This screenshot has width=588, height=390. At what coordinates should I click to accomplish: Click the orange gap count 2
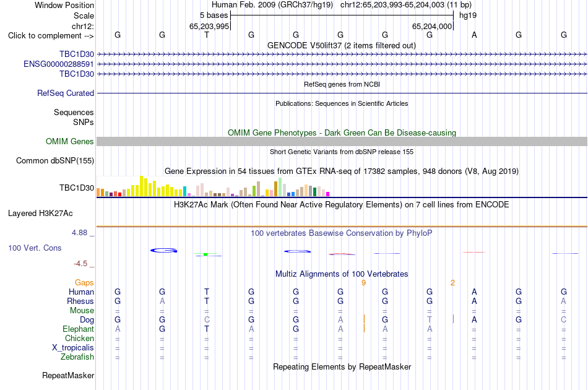pyautogui.click(x=452, y=283)
